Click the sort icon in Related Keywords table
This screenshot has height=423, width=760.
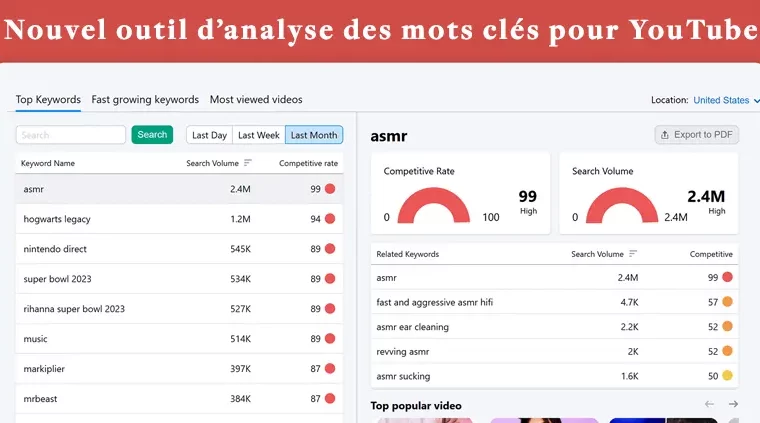(633, 254)
